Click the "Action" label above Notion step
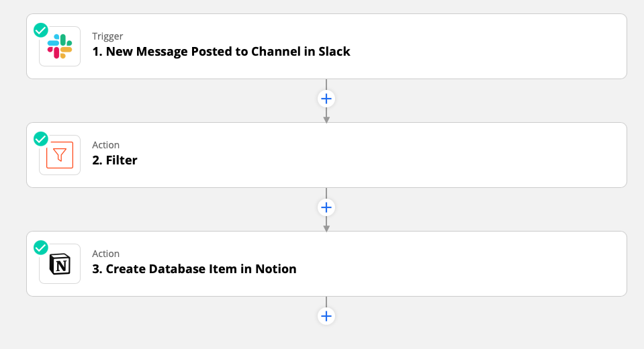 pos(105,254)
